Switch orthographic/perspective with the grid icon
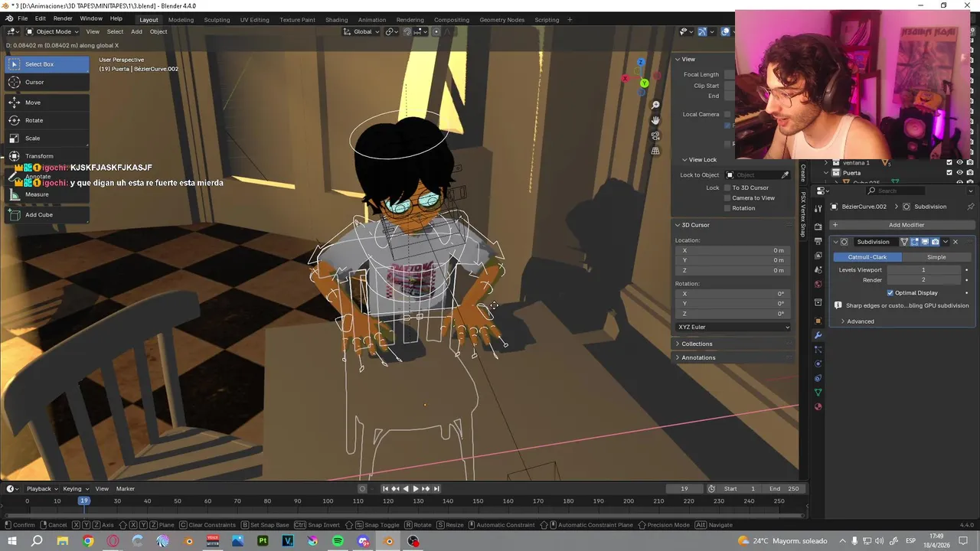 pos(655,151)
